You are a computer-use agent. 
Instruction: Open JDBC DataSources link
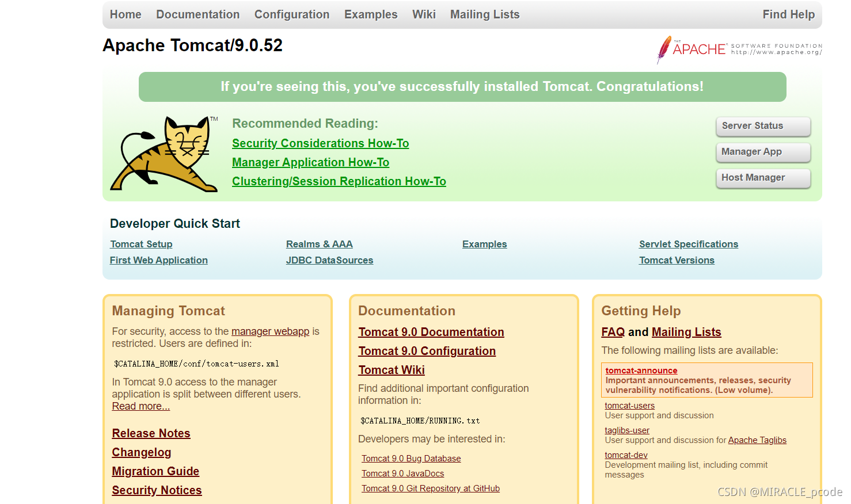[x=329, y=260]
